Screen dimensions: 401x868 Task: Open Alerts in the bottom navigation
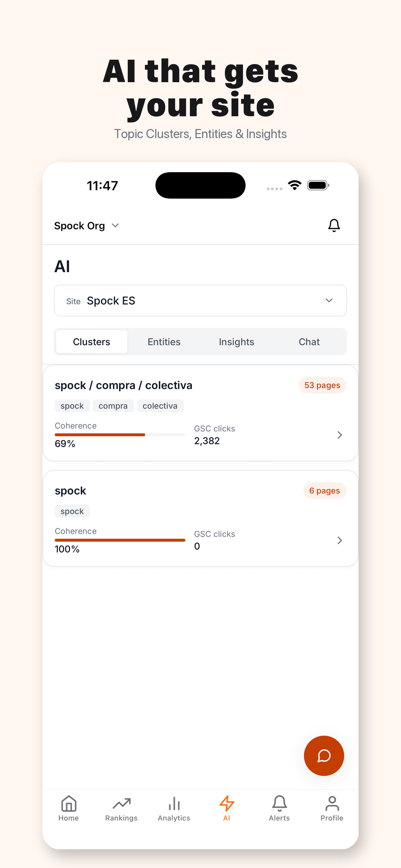(279, 808)
